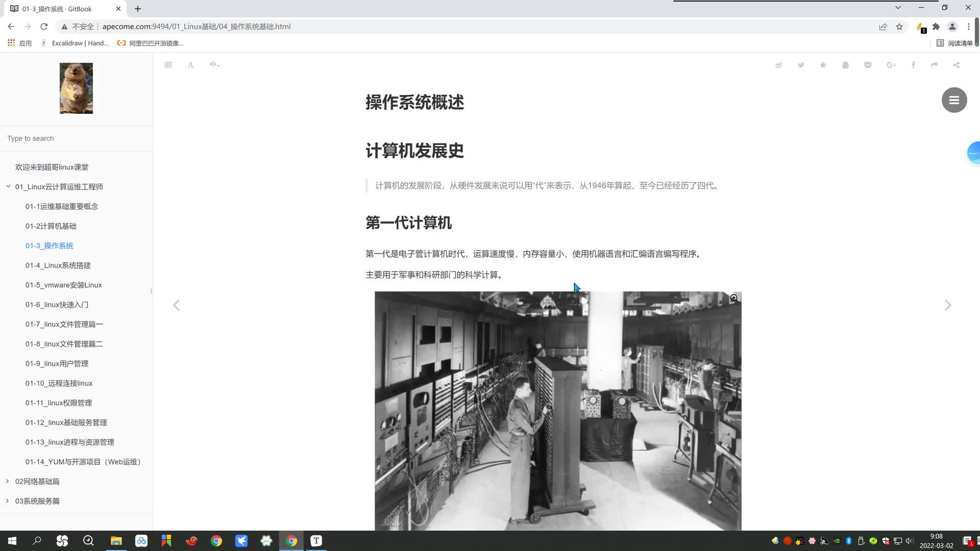The image size is (980, 551).
Task: Open a new browser tab
Action: (138, 9)
